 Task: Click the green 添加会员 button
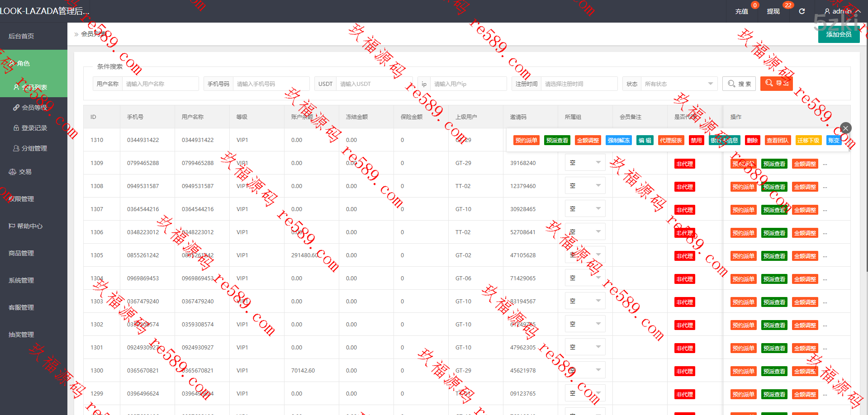tap(839, 34)
